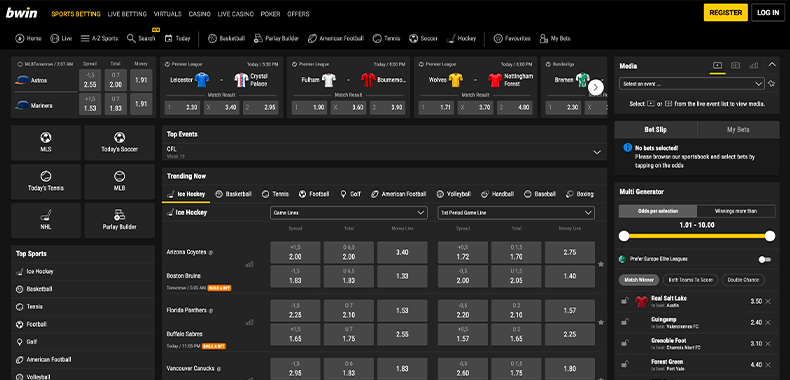Click the bwin logo

pyautogui.click(x=22, y=13)
